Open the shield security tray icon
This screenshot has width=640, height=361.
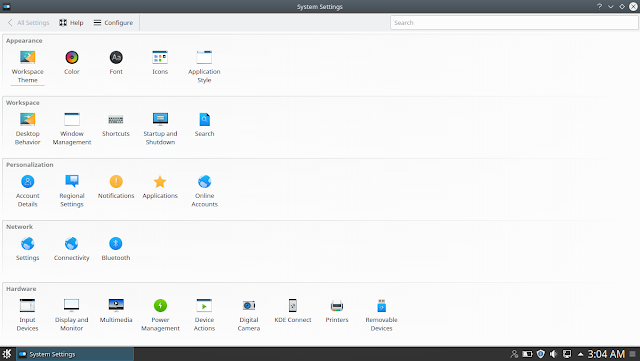pos(540,354)
